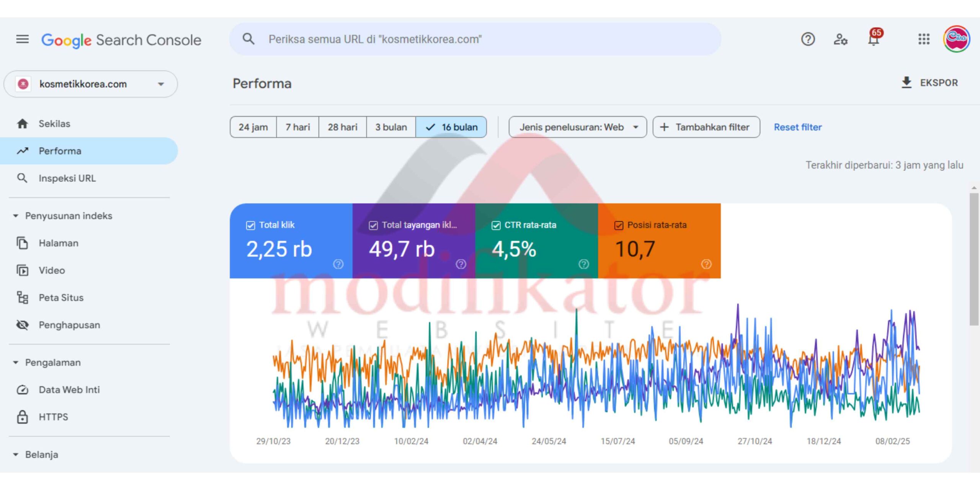This screenshot has width=980, height=490.
Task: Open Inspeksi URL page
Action: coord(89,178)
